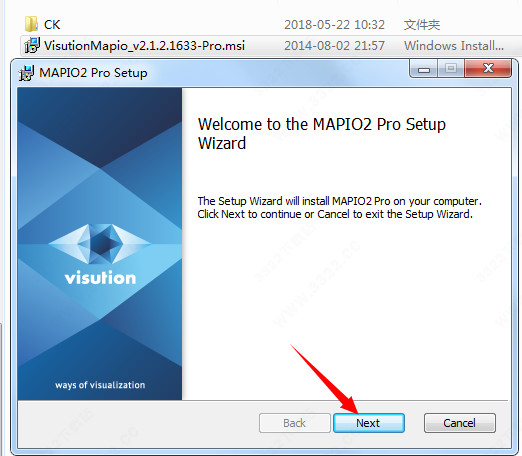Click the Windows Install... type label
Image resolution: width=522 pixels, height=456 pixels.
pyautogui.click(x=454, y=46)
